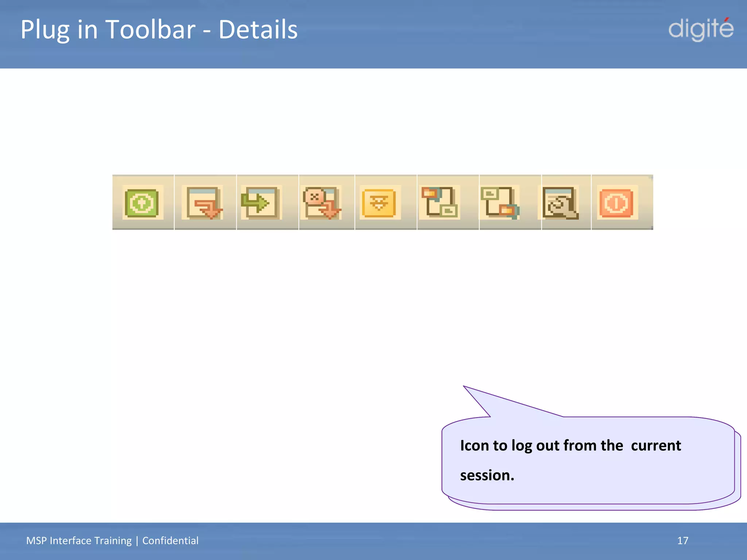
Task: Click the linked boxes icon with orange top box
Action: click(x=440, y=203)
